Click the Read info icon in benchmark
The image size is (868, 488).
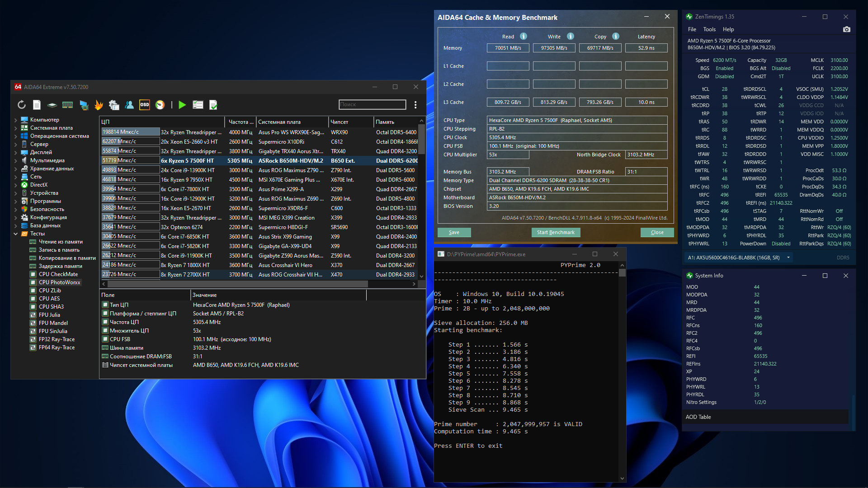pos(524,37)
